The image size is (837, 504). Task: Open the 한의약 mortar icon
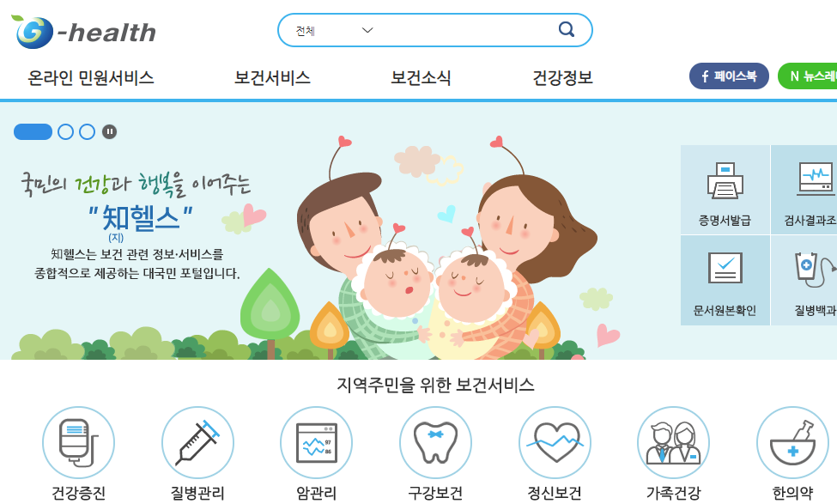click(x=792, y=442)
